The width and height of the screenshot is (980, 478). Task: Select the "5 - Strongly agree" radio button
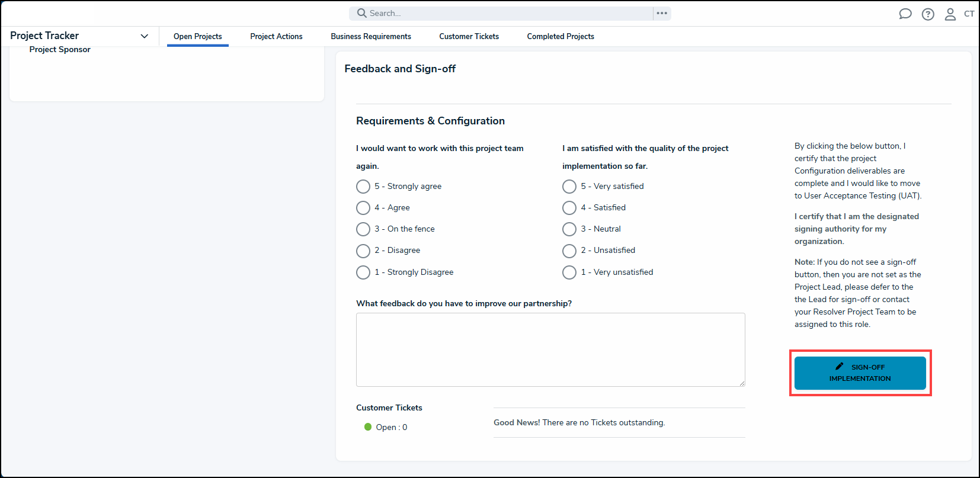(363, 187)
